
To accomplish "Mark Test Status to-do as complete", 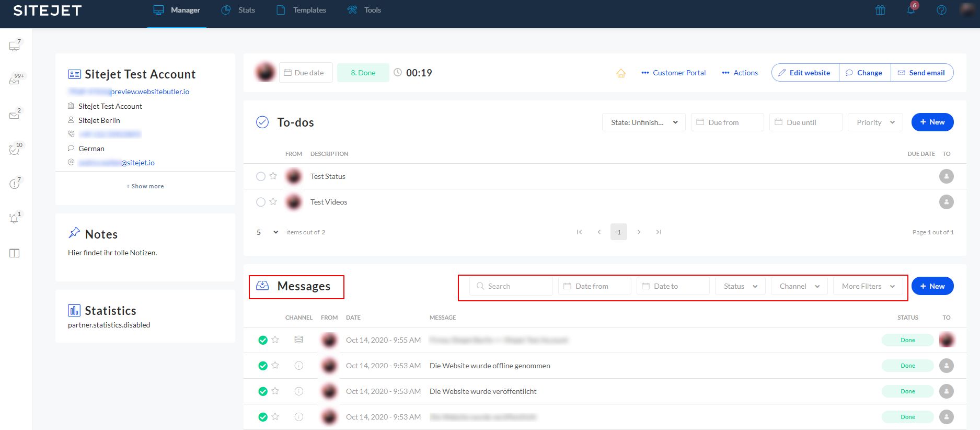I will point(260,176).
